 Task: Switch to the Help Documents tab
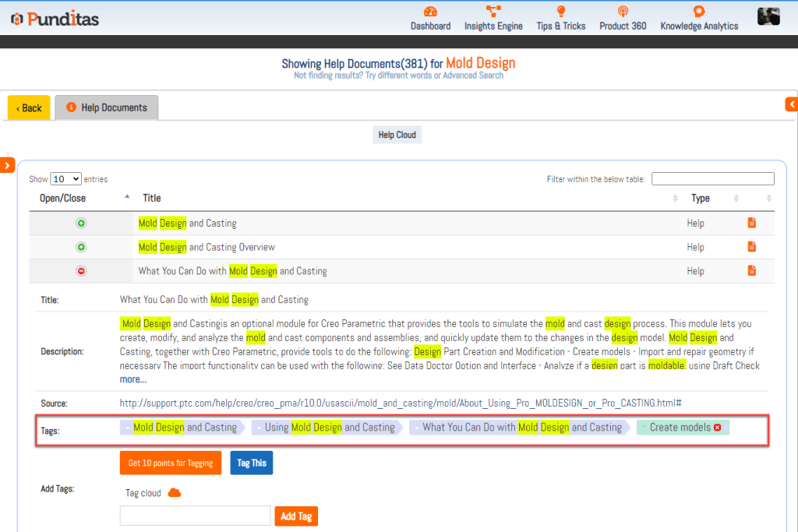tap(107, 107)
